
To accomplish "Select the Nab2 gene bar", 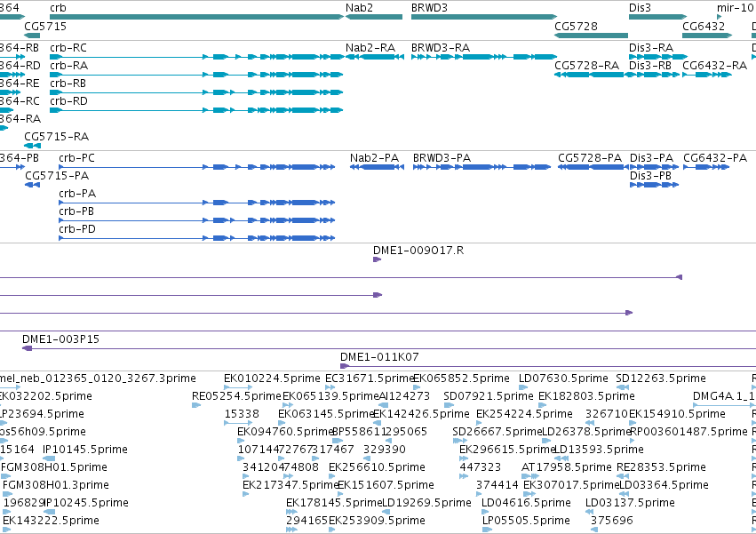I will (x=374, y=17).
